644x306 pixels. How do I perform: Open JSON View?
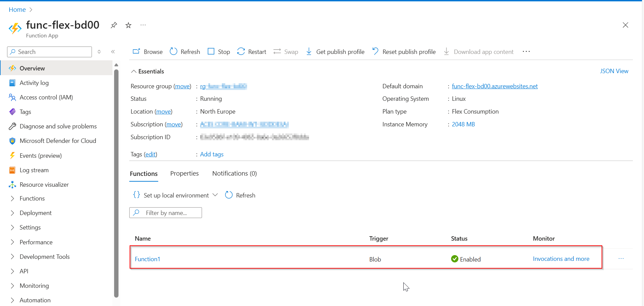tap(614, 71)
